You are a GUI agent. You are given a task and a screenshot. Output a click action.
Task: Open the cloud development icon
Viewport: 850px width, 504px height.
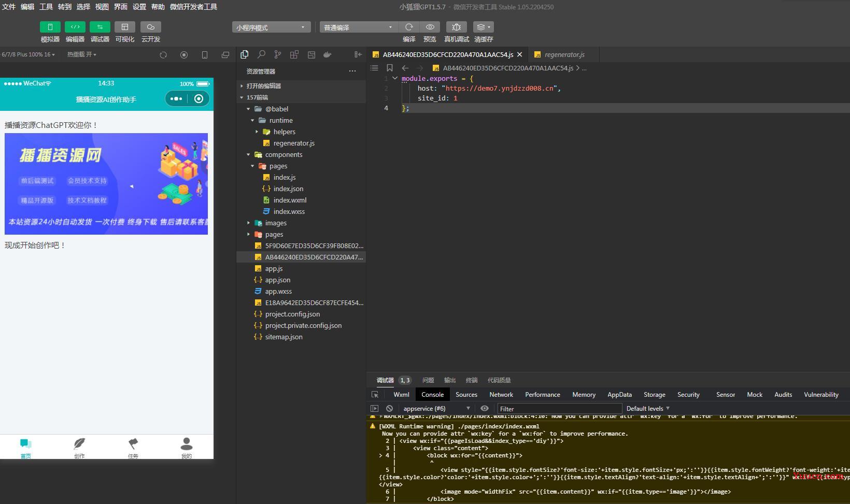point(150,27)
